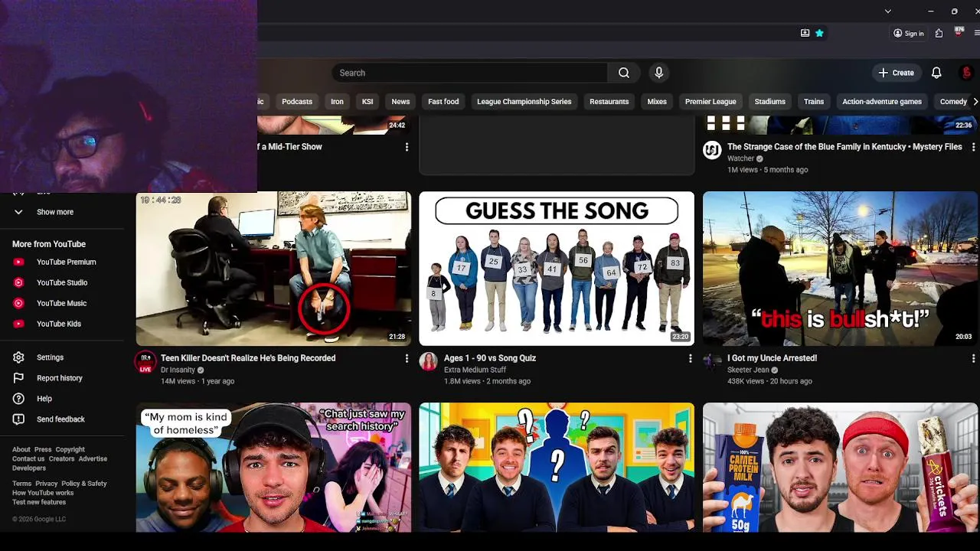Click the search magnifier button
Image resolution: width=980 pixels, height=551 pixels.
624,73
